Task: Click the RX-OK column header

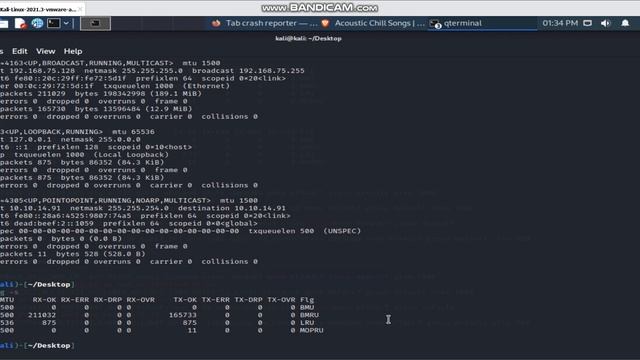Action: click(x=44, y=300)
